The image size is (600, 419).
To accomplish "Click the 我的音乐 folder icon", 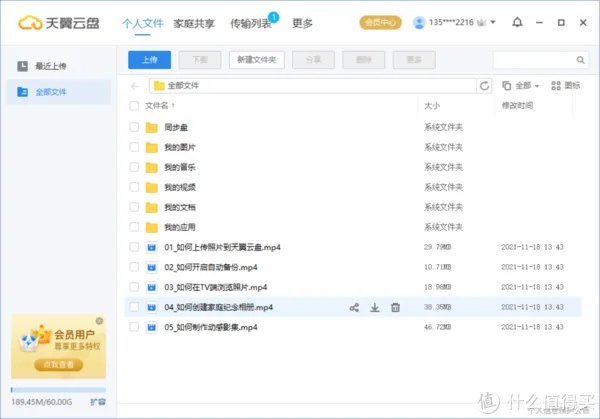I will [152, 167].
